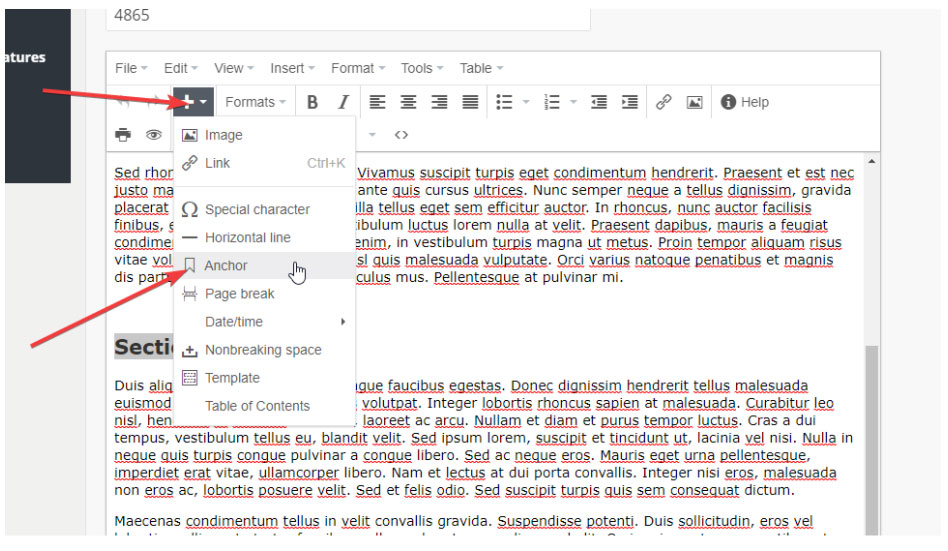The image size is (948, 551).
Task: Click the word "Pellentesque" in first paragraph
Action: (x=476, y=278)
